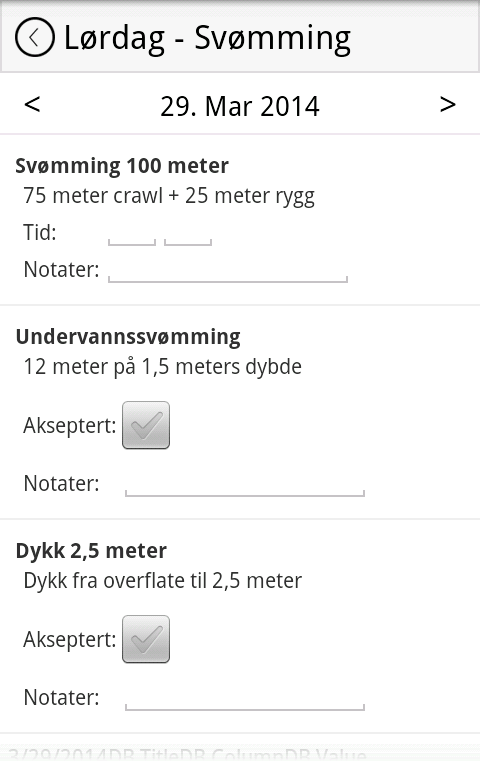Tick Akseptert checkbox for Dykk 2,5 meter

tap(146, 639)
